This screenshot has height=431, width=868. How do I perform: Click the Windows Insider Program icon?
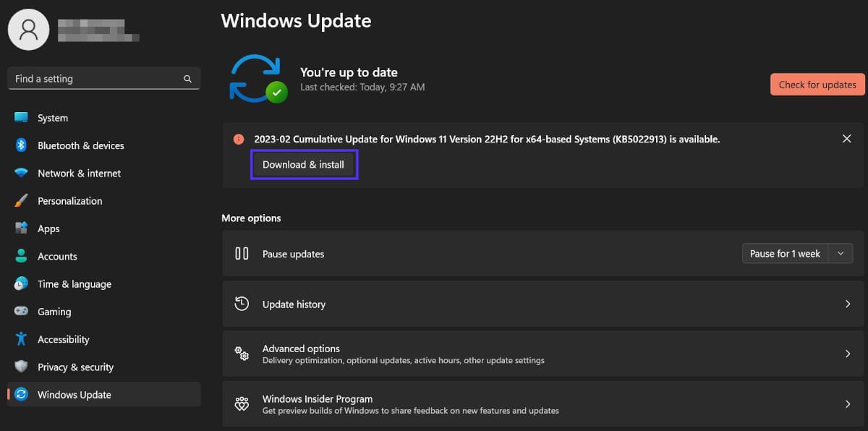point(242,404)
